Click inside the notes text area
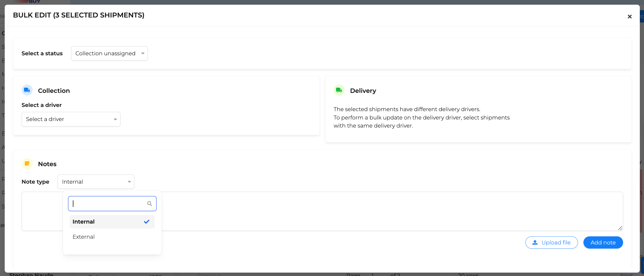Screen dimensions: 644x276 tap(392, 211)
